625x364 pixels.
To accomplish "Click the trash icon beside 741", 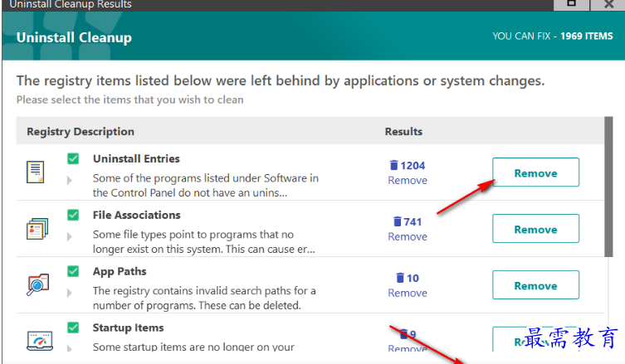I will click(398, 221).
